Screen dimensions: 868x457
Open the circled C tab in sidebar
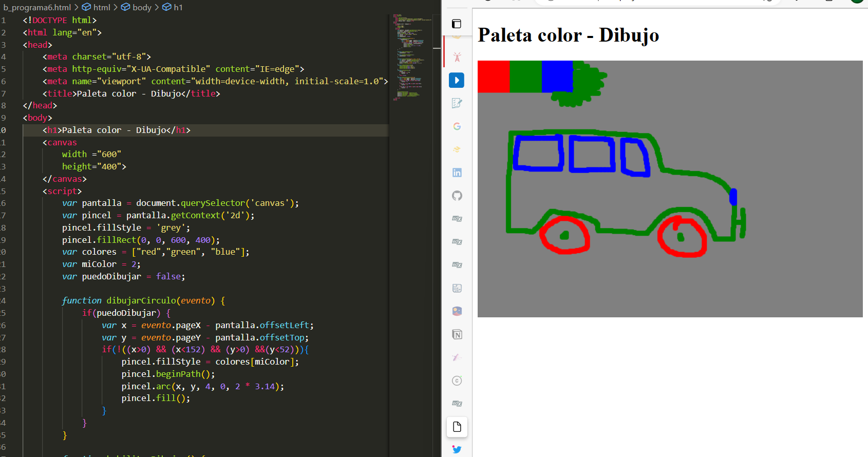457,380
